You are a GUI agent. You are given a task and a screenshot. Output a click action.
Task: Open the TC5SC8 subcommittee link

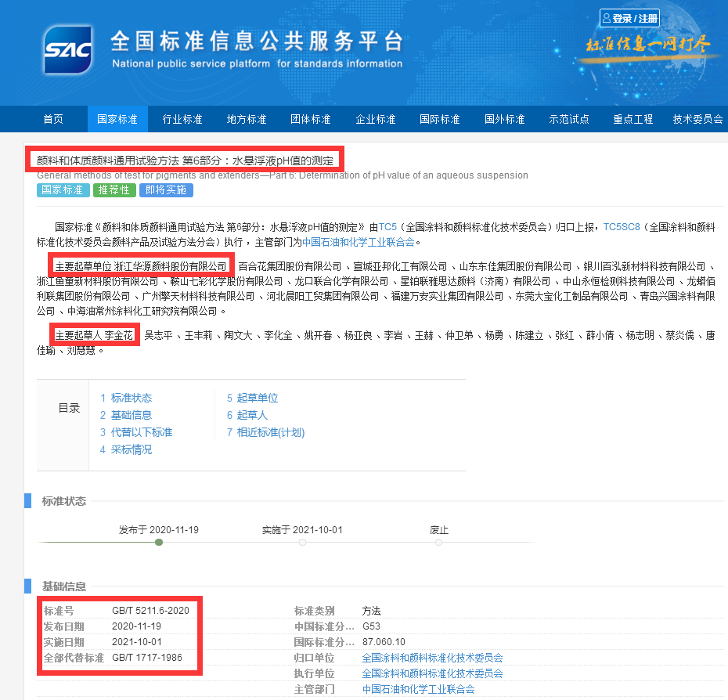click(x=622, y=227)
